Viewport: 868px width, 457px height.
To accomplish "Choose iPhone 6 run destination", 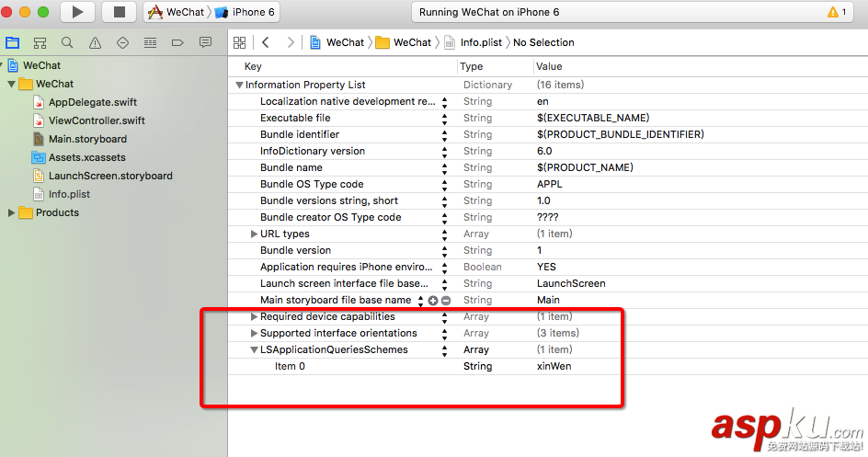I will coord(246,12).
